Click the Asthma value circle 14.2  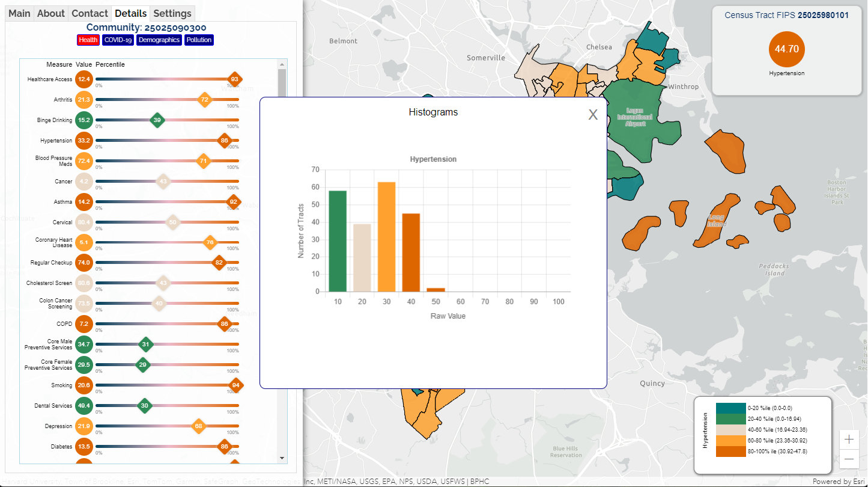click(x=84, y=202)
